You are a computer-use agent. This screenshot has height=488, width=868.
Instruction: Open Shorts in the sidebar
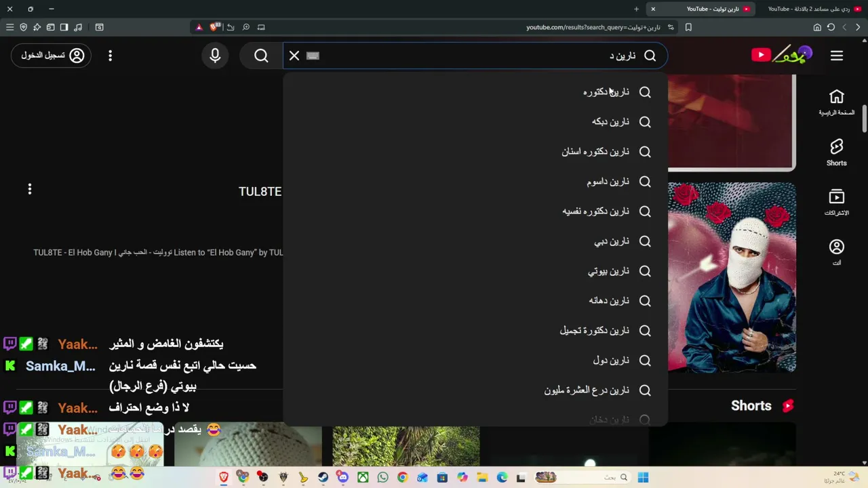tap(837, 152)
